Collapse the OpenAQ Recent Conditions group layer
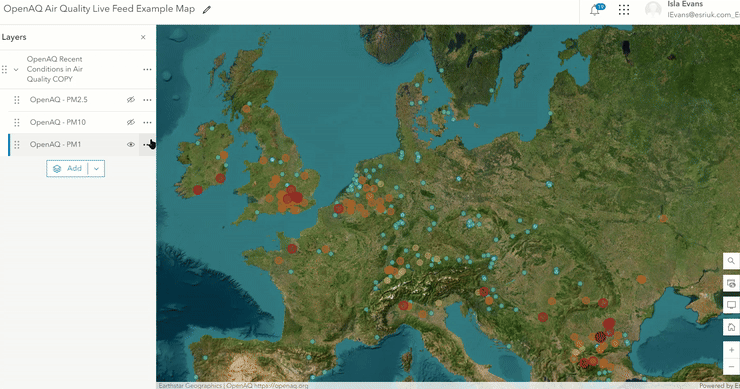The image size is (740, 389). (16, 69)
